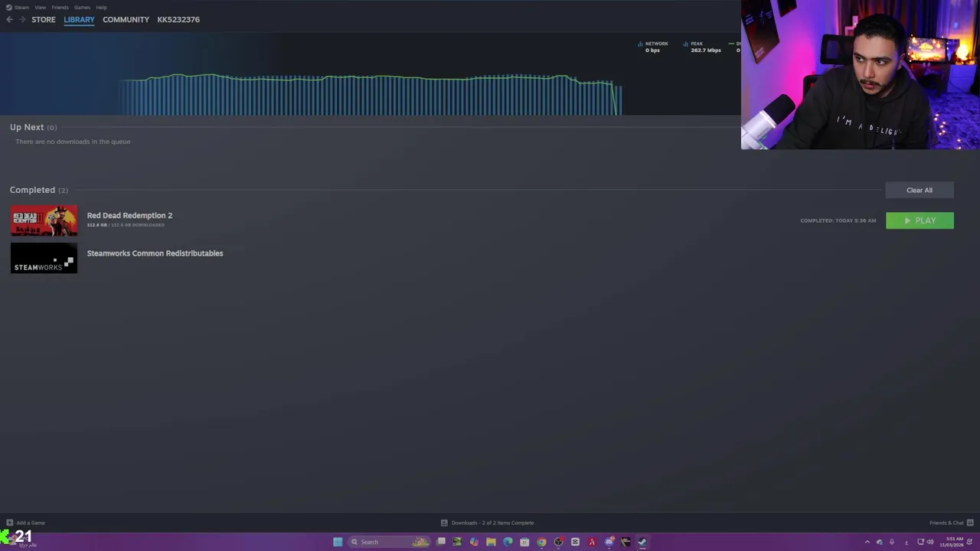Switch to the STORE tab
The height and width of the screenshot is (551, 980).
click(x=44, y=19)
